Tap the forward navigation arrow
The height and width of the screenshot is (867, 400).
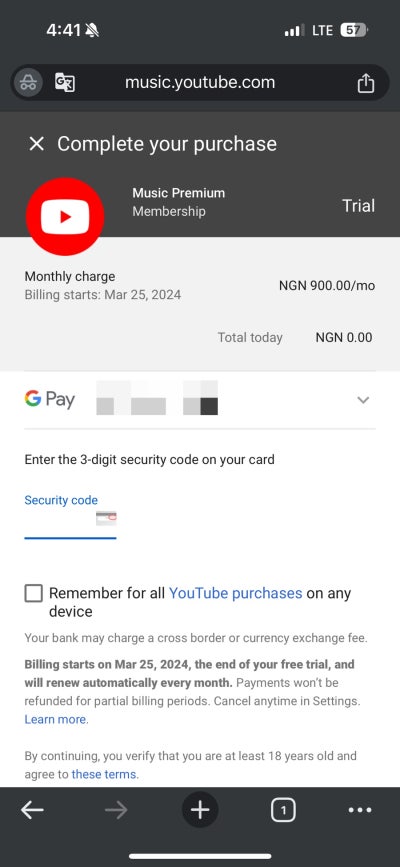click(x=116, y=810)
